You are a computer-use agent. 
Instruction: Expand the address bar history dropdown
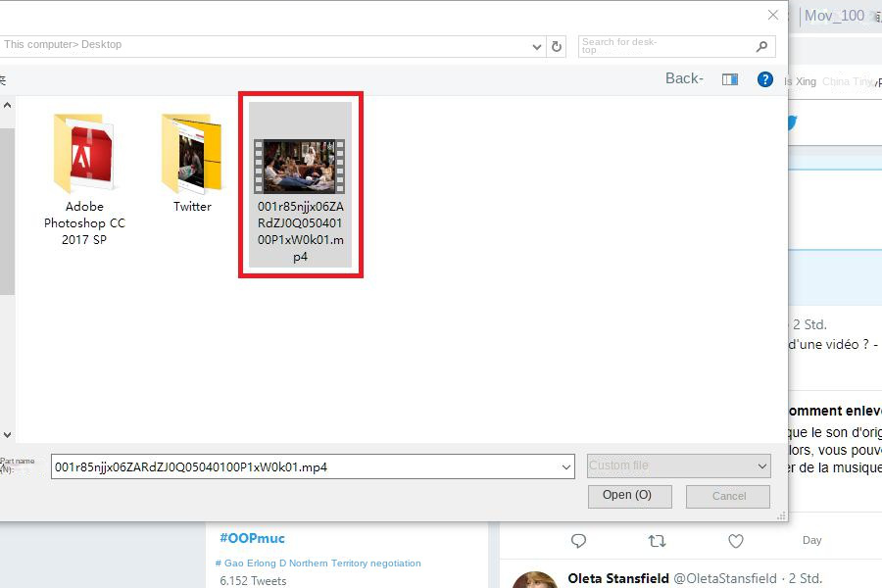click(x=537, y=47)
